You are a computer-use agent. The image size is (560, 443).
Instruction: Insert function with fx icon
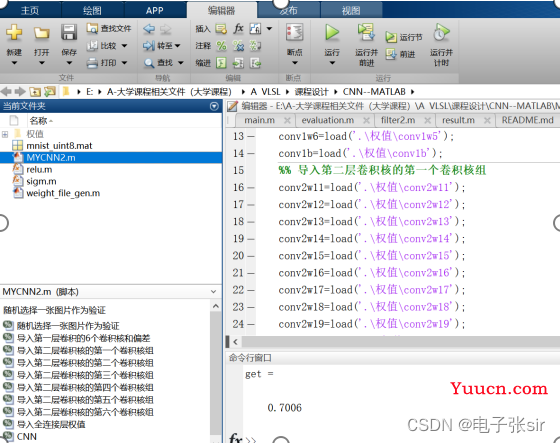point(238,28)
